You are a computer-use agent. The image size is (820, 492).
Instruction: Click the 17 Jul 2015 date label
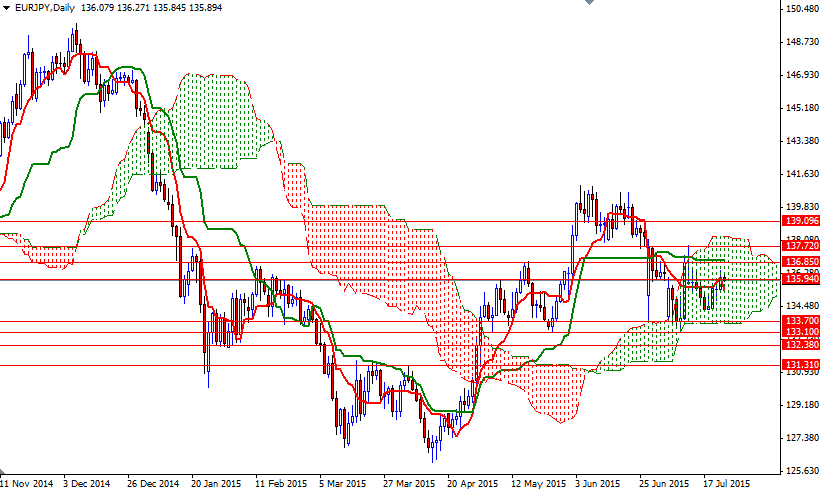(x=726, y=484)
